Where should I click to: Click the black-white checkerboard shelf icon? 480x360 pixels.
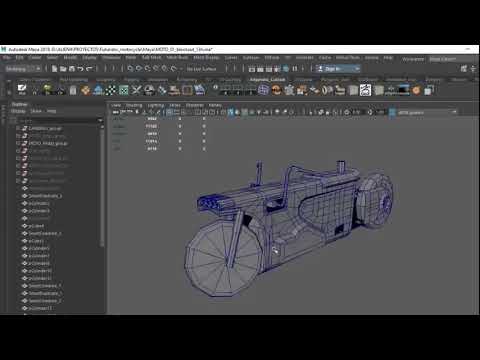click(x=111, y=90)
